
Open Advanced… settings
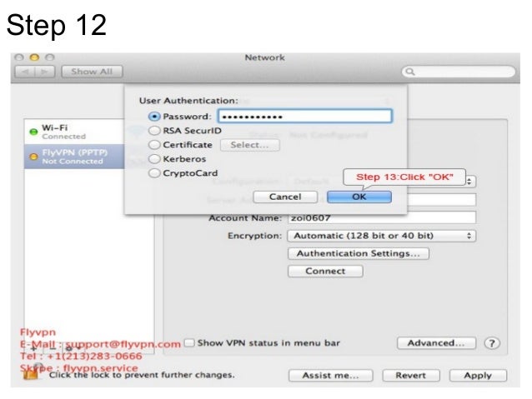tap(436, 343)
